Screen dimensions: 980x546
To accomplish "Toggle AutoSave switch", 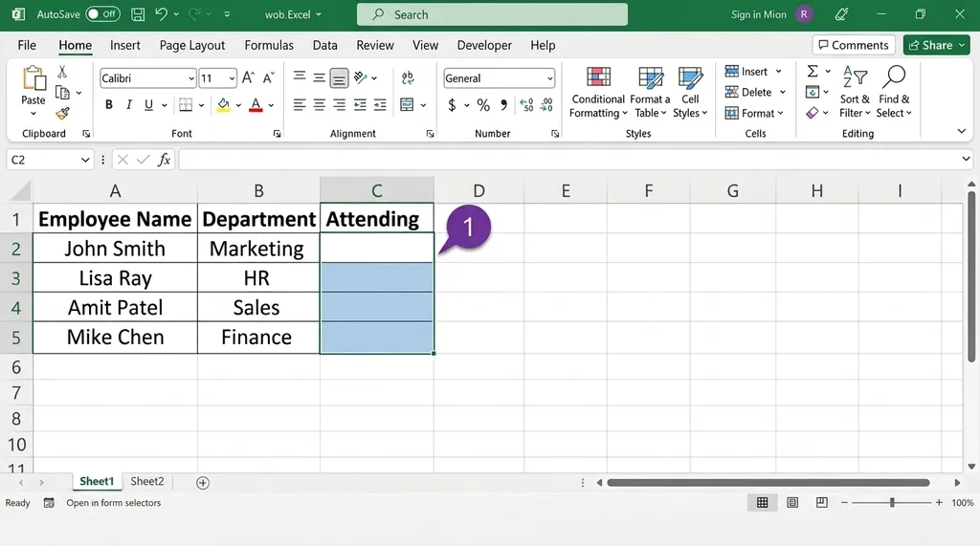I will (103, 13).
